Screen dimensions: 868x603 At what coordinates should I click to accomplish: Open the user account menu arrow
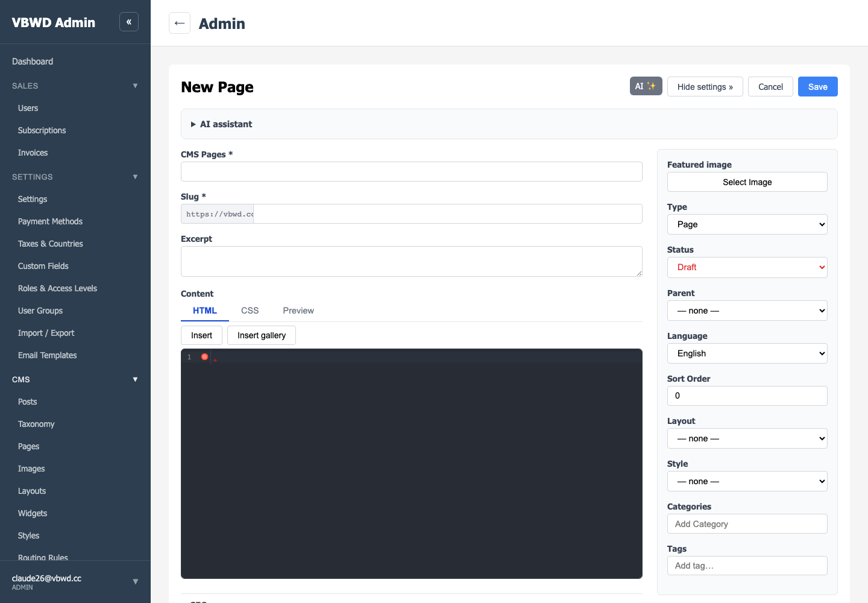[x=135, y=582]
